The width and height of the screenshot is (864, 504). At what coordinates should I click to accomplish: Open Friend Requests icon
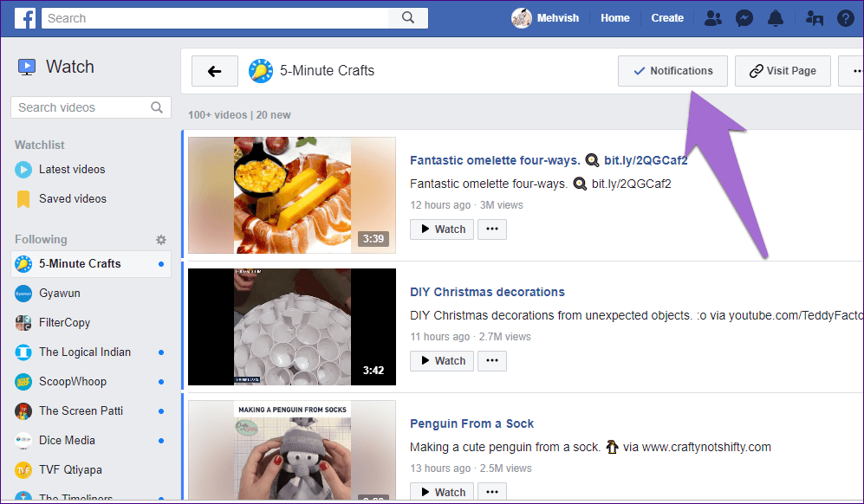[713, 18]
